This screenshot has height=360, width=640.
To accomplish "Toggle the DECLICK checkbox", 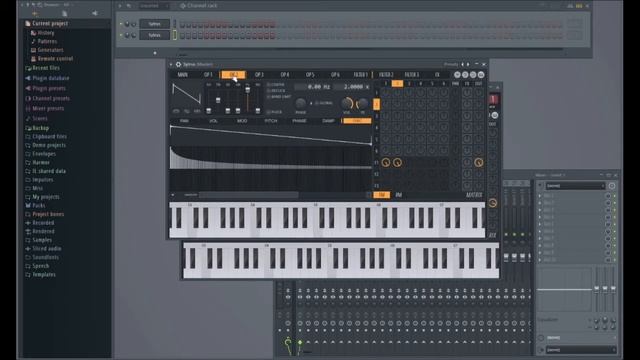I will (269, 91).
